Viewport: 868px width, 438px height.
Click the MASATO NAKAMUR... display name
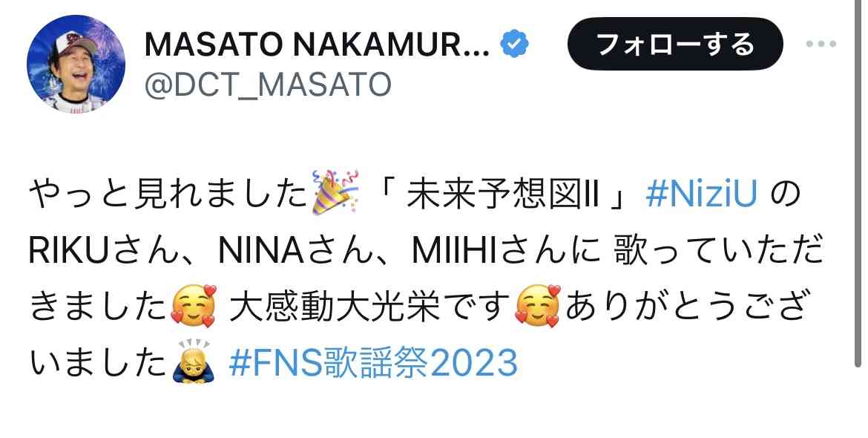pyautogui.click(x=318, y=45)
